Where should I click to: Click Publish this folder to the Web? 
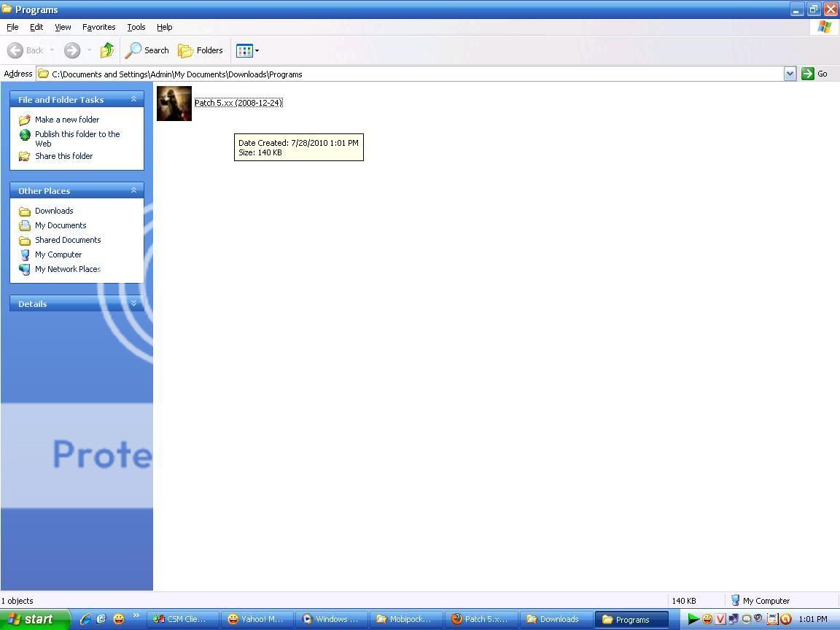tap(77, 139)
